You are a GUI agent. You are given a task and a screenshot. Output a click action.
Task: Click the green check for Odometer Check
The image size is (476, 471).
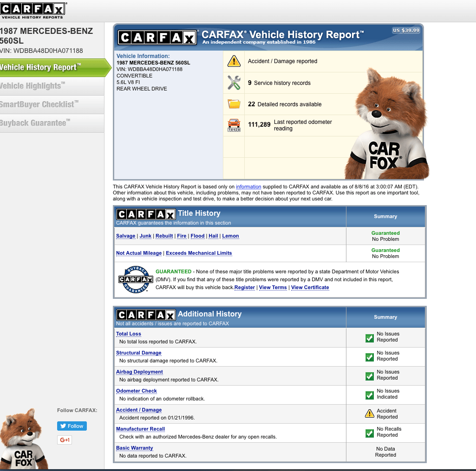[x=370, y=395]
